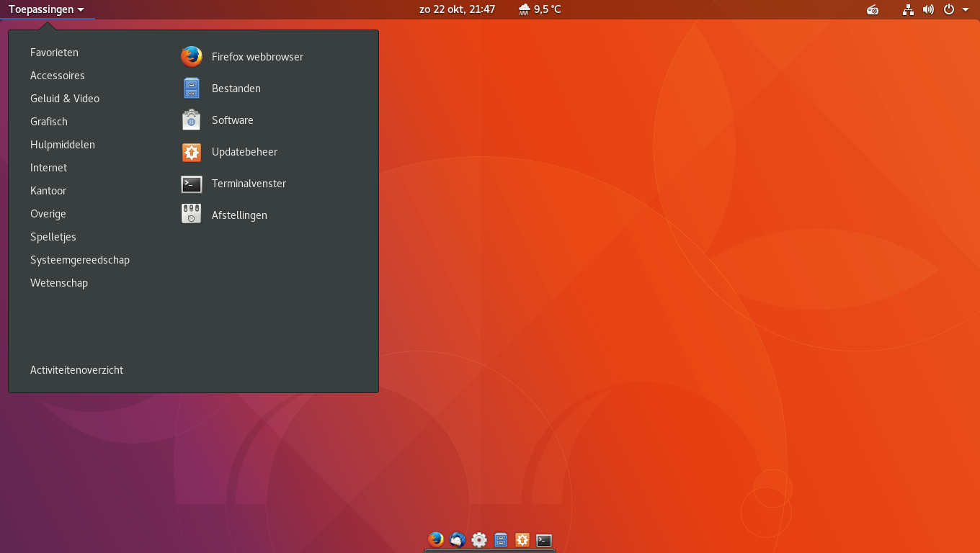
Task: Open Bestanden file manager in the menu
Action: [x=236, y=89]
